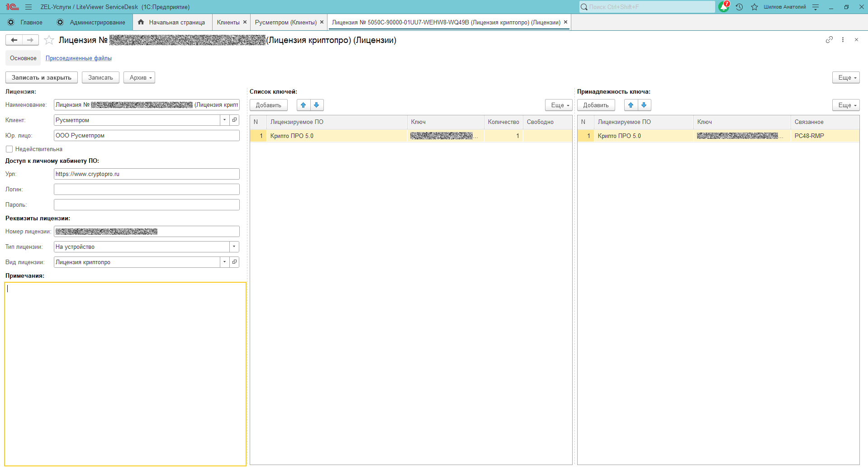Open the Вид лицензии record via open icon
The image size is (868, 470).
tap(234, 262)
